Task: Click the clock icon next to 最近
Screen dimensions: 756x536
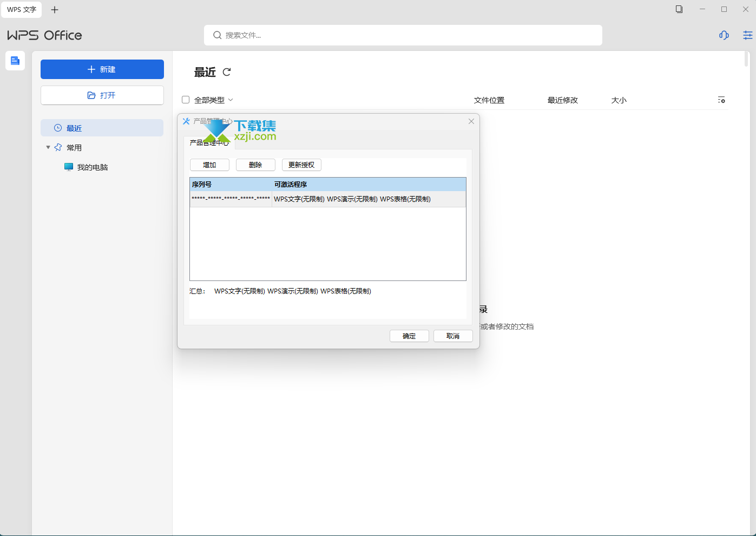Action: 58,128
